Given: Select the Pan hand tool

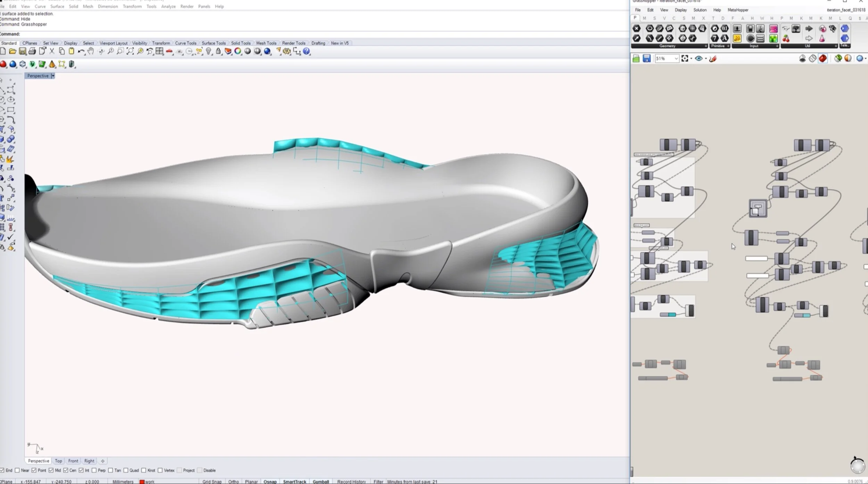Looking at the screenshot, I should coord(91,51).
